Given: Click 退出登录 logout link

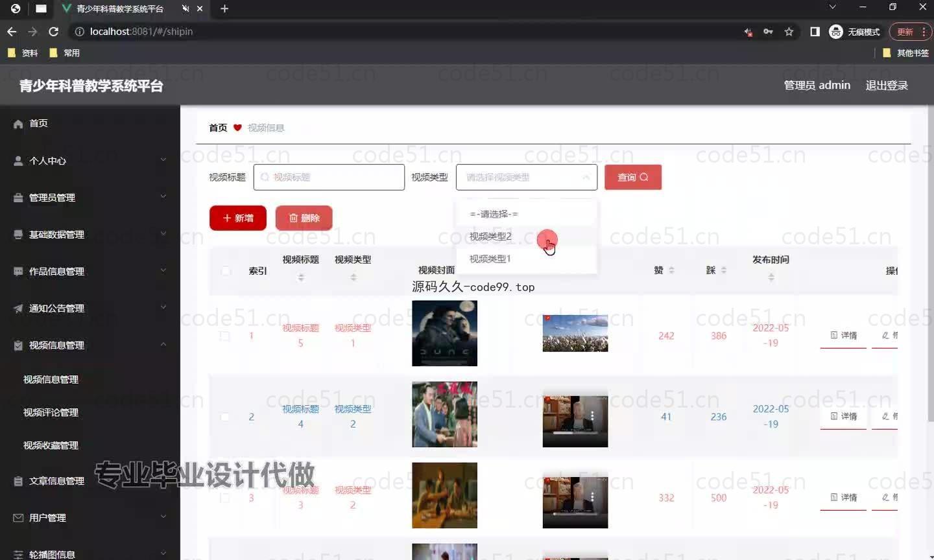Looking at the screenshot, I should pos(887,86).
